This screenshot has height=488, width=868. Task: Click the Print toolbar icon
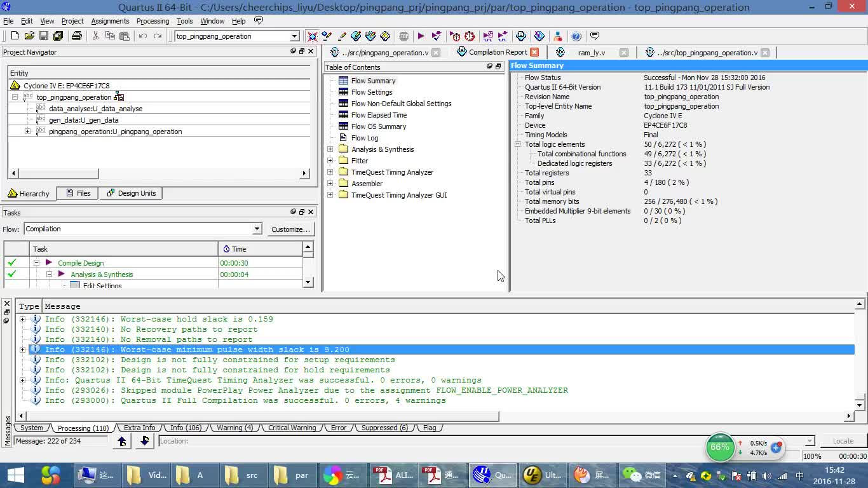click(77, 36)
